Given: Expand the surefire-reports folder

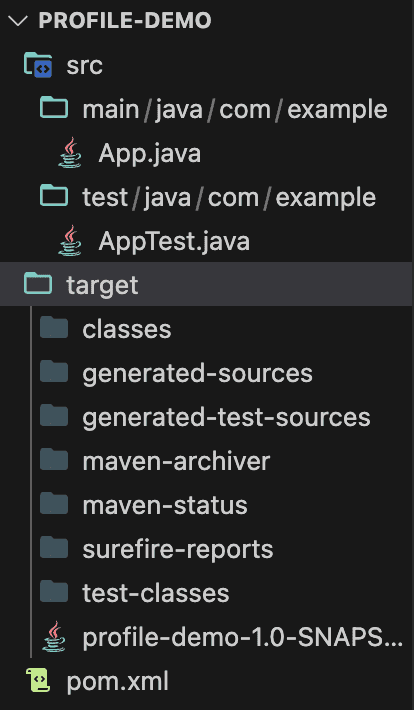Looking at the screenshot, I should (x=178, y=550).
